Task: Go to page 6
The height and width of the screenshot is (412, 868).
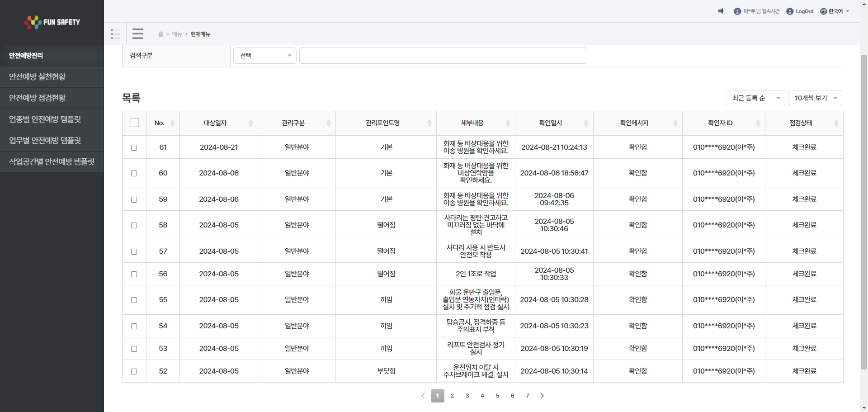Action: (513, 396)
